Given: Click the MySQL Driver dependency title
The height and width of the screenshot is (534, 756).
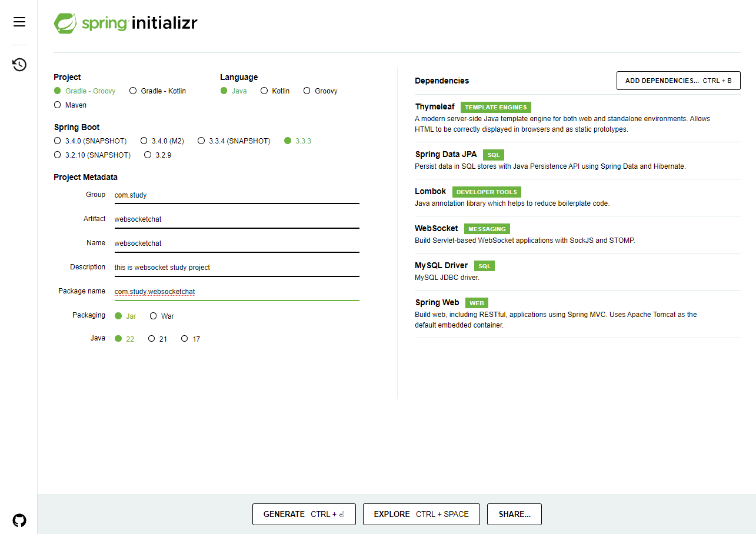Looking at the screenshot, I should pos(441,266).
